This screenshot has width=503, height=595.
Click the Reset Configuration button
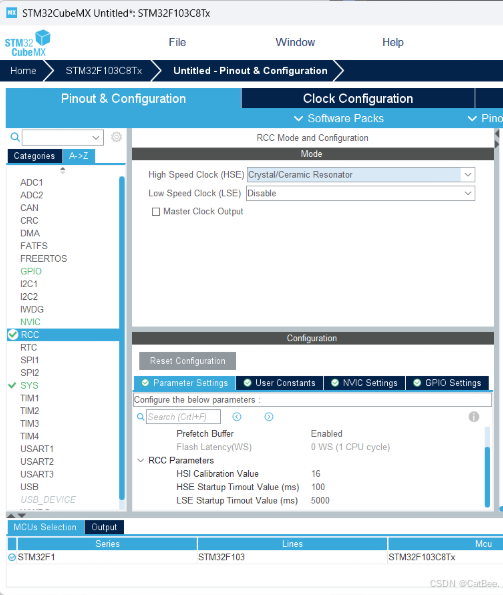[187, 361]
